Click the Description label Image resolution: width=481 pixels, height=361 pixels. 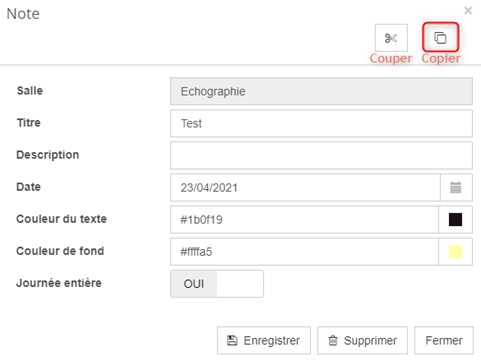pyautogui.click(x=48, y=155)
